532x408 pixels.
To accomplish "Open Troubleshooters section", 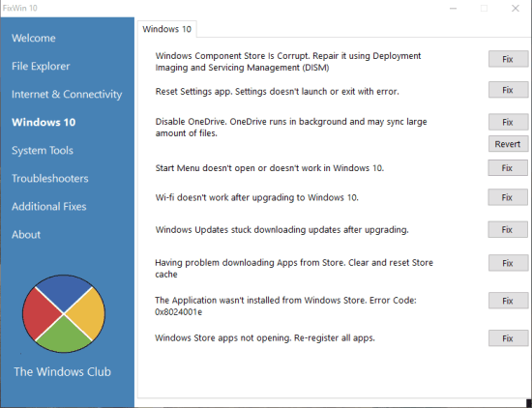I will (50, 179).
